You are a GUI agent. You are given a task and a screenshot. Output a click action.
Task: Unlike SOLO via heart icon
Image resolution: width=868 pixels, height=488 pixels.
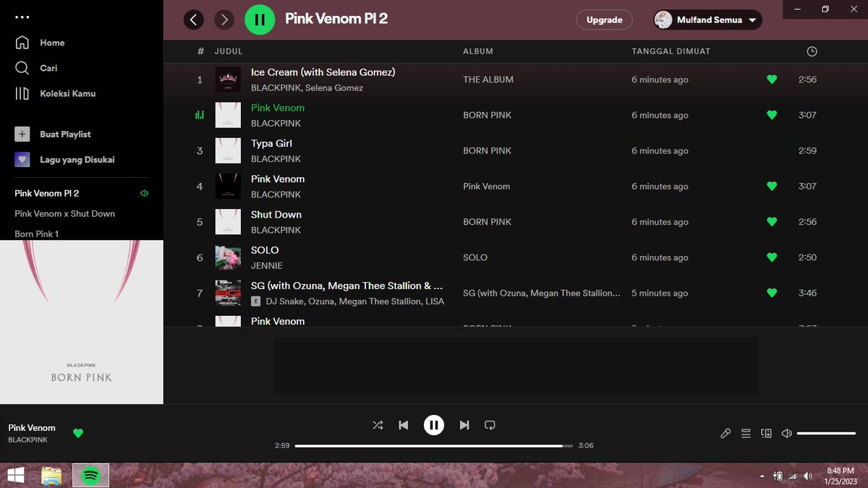(x=772, y=257)
